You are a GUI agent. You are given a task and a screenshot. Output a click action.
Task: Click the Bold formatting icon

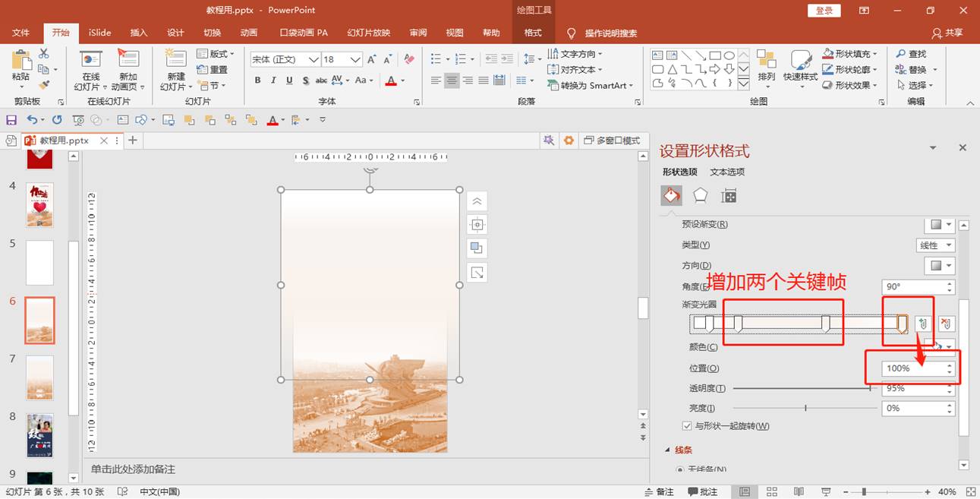258,81
